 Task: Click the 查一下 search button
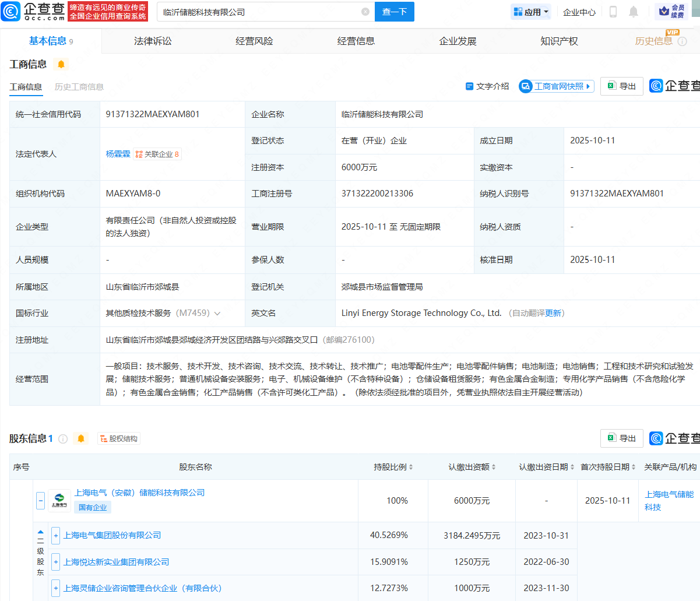click(x=394, y=12)
